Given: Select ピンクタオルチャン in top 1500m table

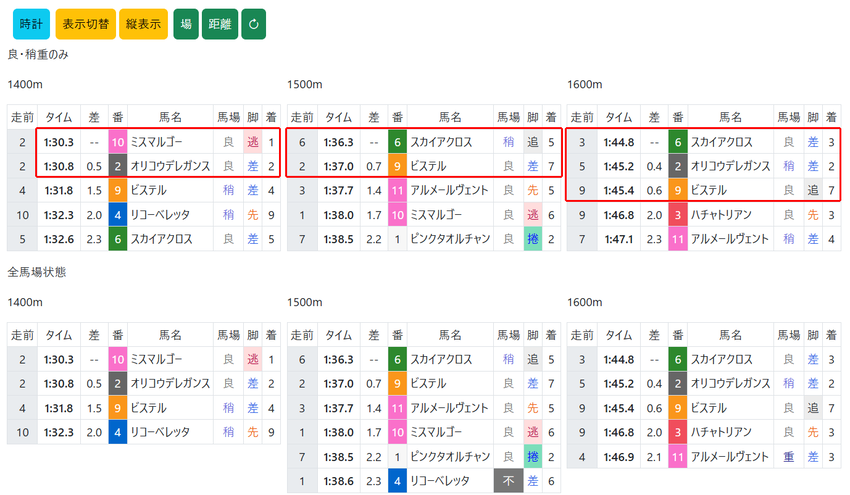Looking at the screenshot, I should point(450,239).
